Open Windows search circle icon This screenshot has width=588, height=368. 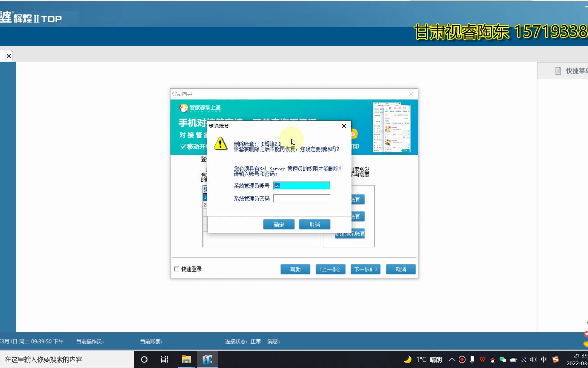tap(144, 359)
